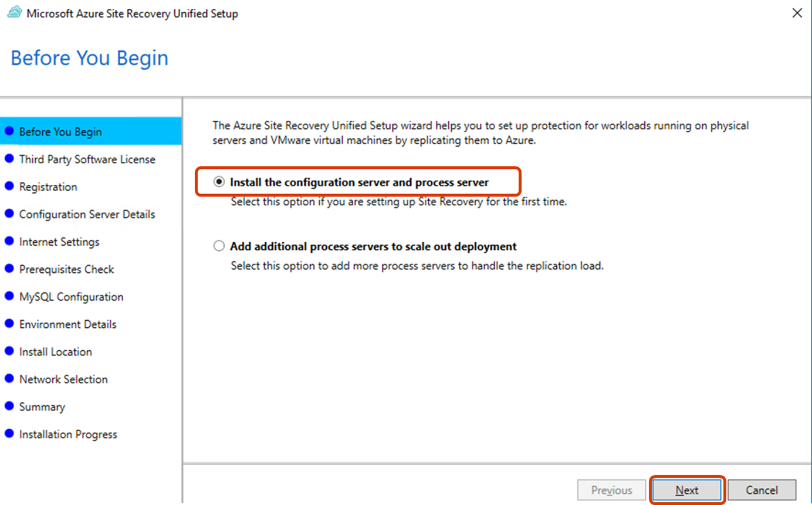
Task: Cancel the setup wizard
Action: (762, 490)
